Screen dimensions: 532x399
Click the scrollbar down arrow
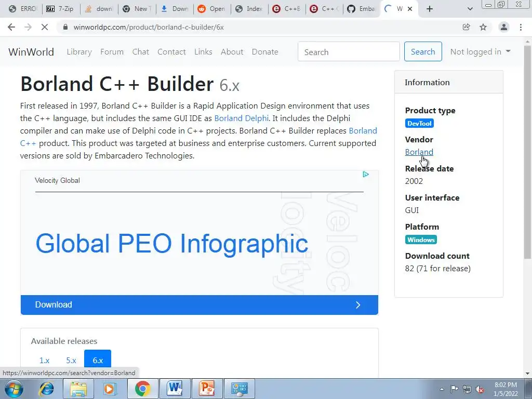point(528,374)
